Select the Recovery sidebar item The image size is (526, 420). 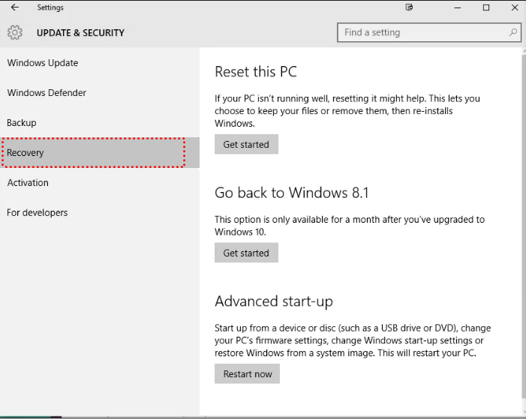pyautogui.click(x=26, y=153)
